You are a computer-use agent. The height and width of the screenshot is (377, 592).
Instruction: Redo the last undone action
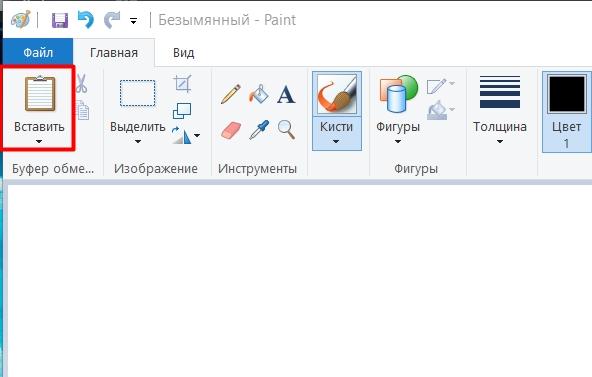[112, 20]
